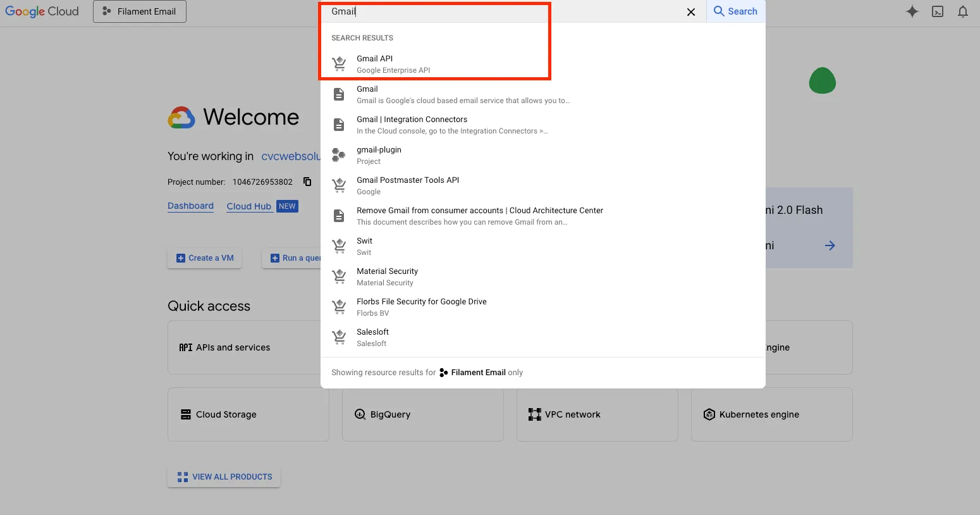980x515 pixels.
Task: Open Gmail Postmaster Tools API result
Action: click(x=543, y=185)
